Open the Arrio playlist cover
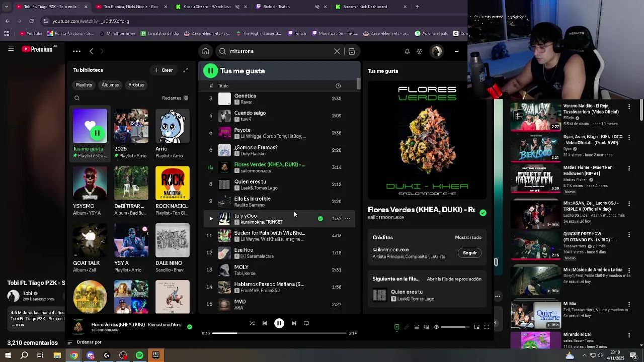The image size is (644, 362). (173, 126)
